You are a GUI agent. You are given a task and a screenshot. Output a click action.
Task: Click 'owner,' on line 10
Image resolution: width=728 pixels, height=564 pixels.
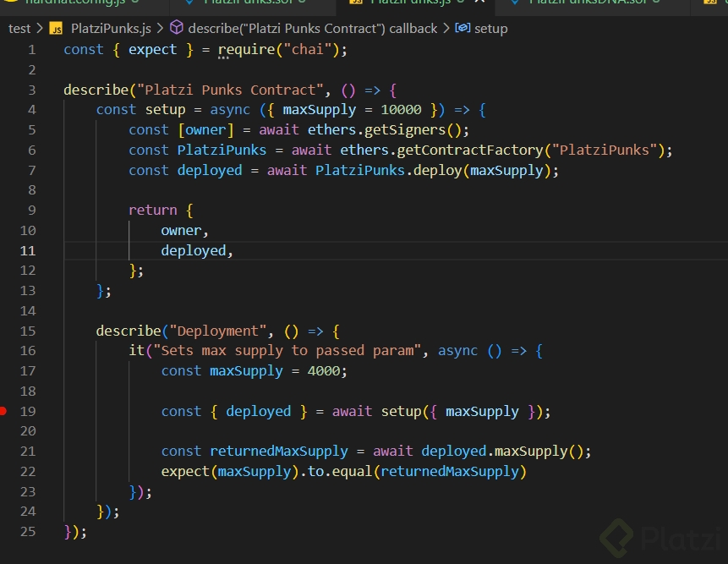(185, 231)
